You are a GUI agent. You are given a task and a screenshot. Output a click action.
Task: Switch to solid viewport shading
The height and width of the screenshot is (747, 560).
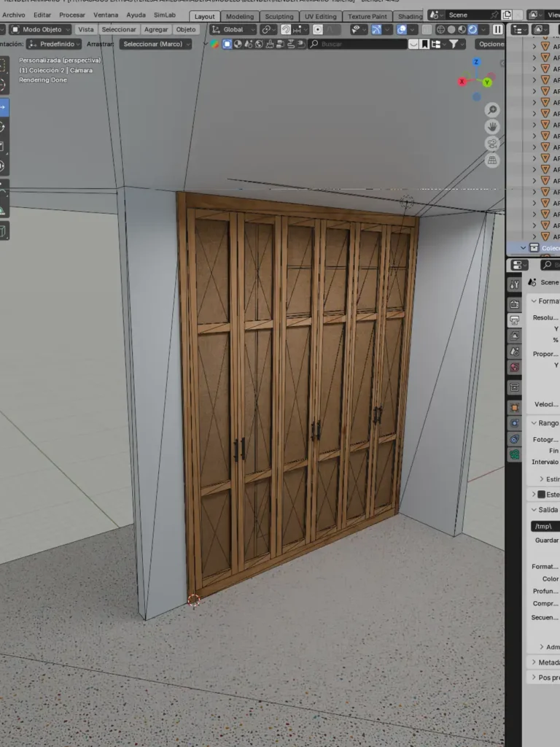coord(451,29)
